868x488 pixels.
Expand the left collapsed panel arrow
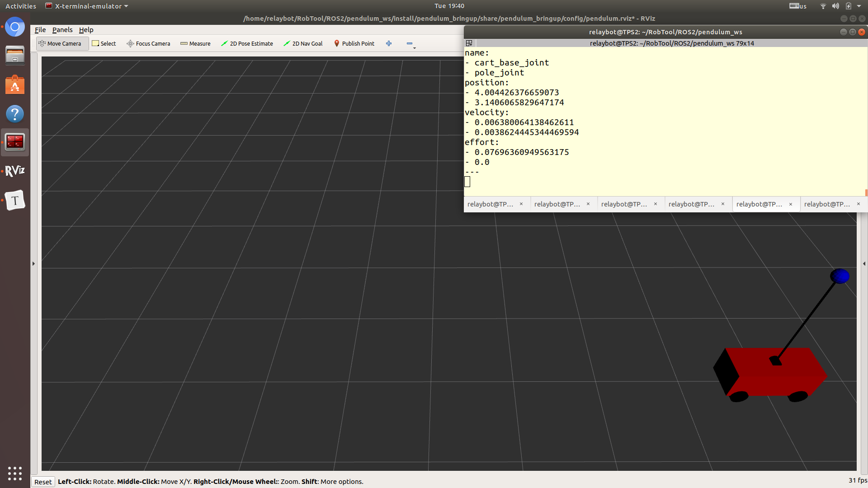coord(33,263)
